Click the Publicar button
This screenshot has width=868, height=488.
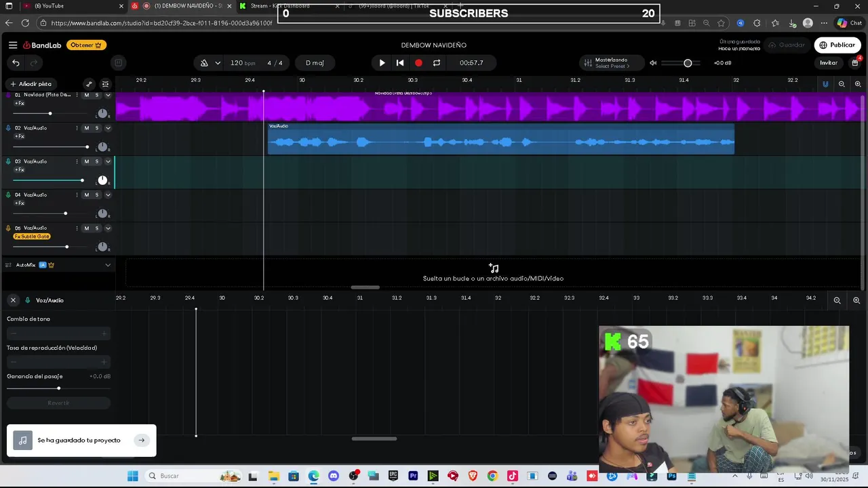[x=837, y=45]
